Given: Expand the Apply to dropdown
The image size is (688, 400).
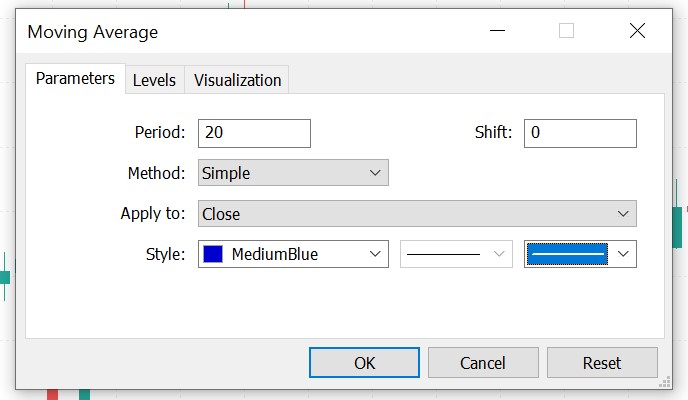Looking at the screenshot, I should coord(417,213).
